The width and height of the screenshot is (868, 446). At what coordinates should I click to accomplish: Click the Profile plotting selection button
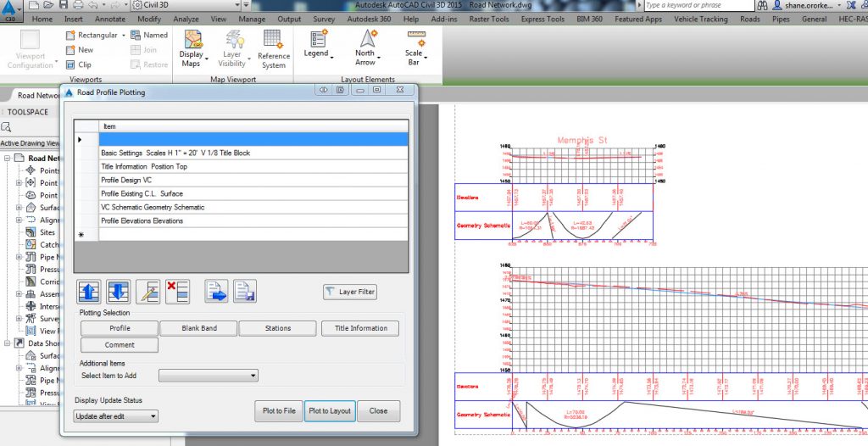pos(120,328)
